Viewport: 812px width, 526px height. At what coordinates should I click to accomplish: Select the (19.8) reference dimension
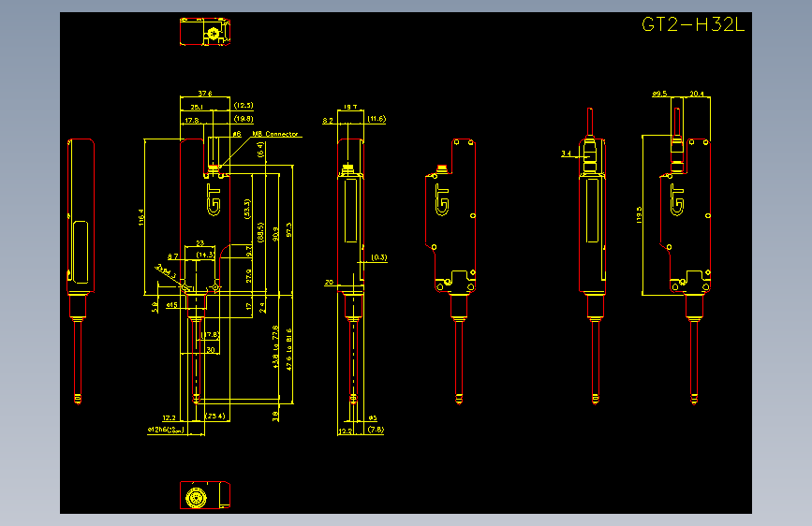[244, 119]
